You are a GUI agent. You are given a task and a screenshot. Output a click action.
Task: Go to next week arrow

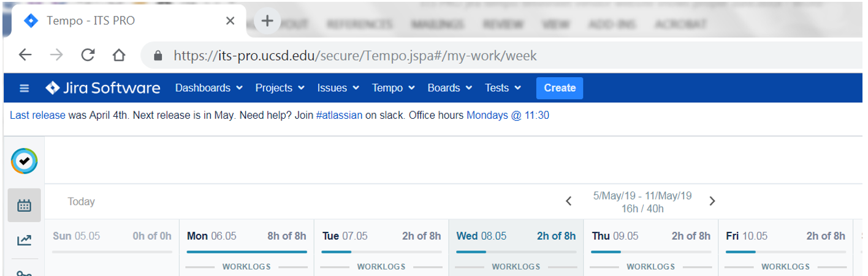(x=712, y=201)
